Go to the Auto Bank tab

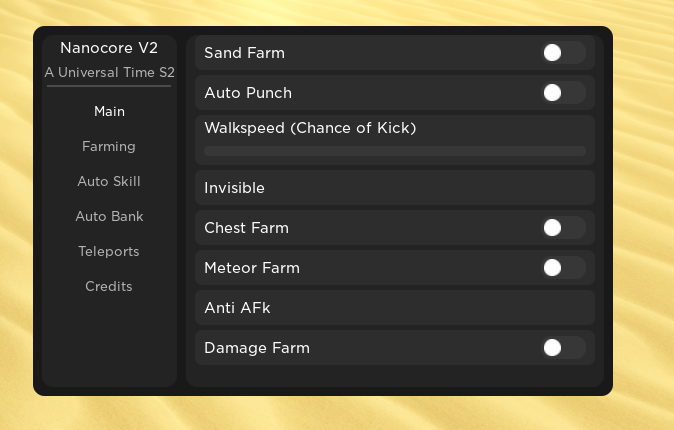(x=109, y=216)
